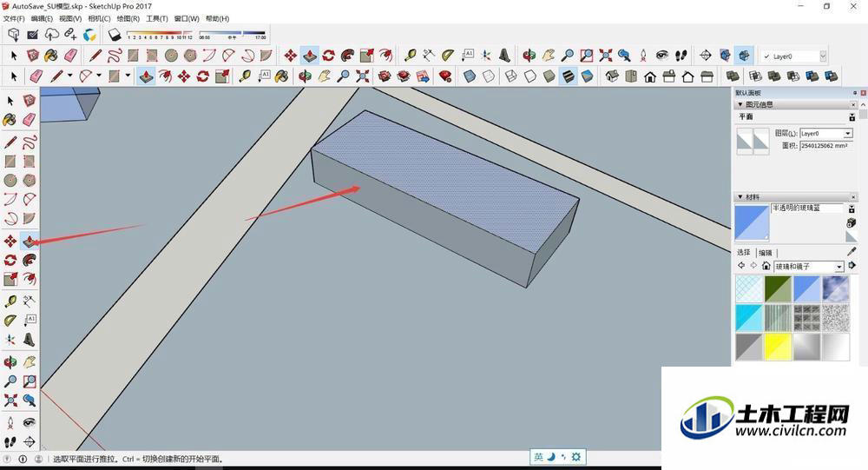Click the Subtract solid tool icon

(x=793, y=76)
